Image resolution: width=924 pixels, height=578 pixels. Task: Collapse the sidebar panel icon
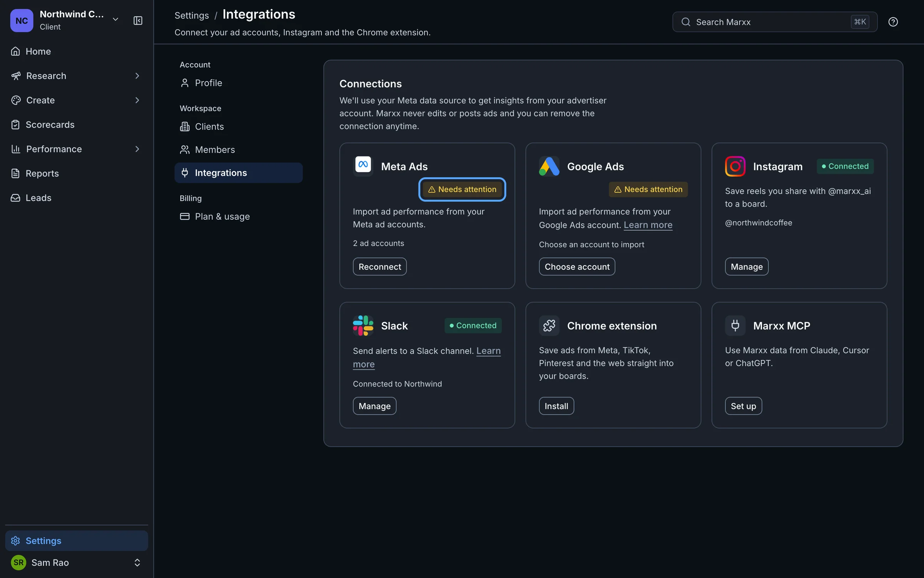[138, 20]
